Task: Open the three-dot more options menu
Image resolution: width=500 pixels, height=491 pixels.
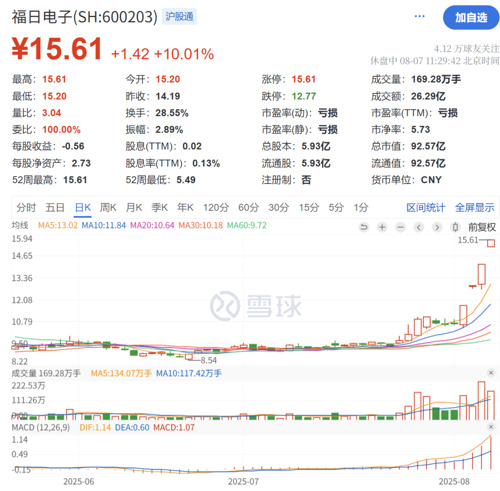Action: (419, 16)
